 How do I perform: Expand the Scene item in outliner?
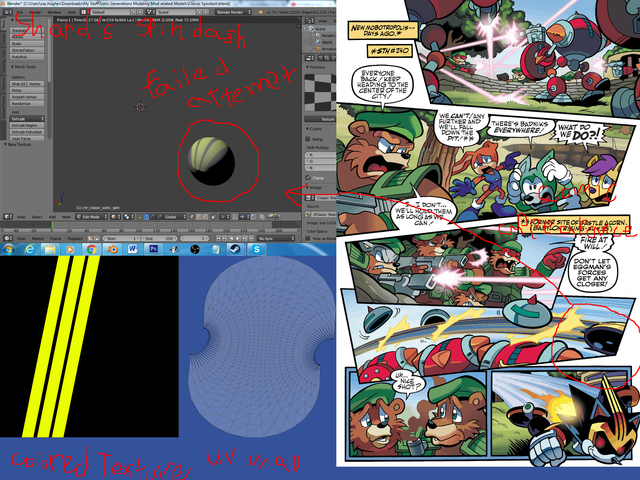coord(304,29)
